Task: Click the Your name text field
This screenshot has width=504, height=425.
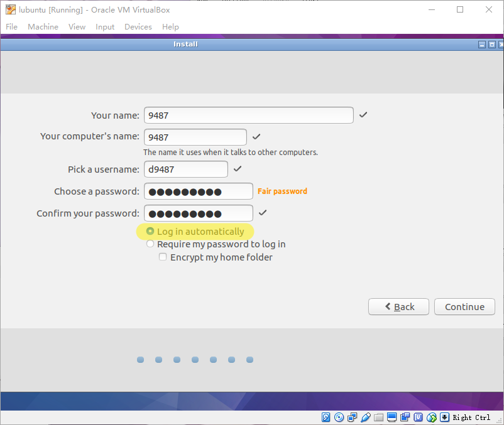Action: pos(248,116)
